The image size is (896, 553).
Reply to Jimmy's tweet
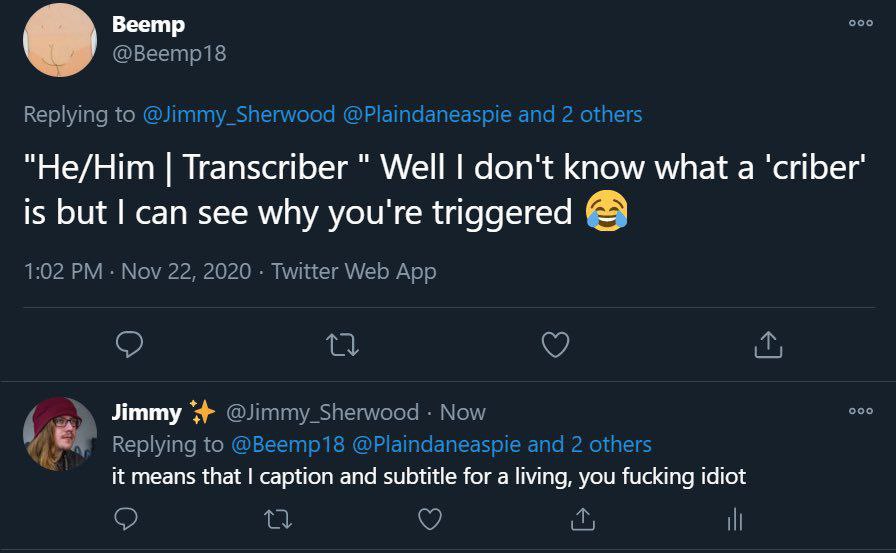pyautogui.click(x=127, y=519)
